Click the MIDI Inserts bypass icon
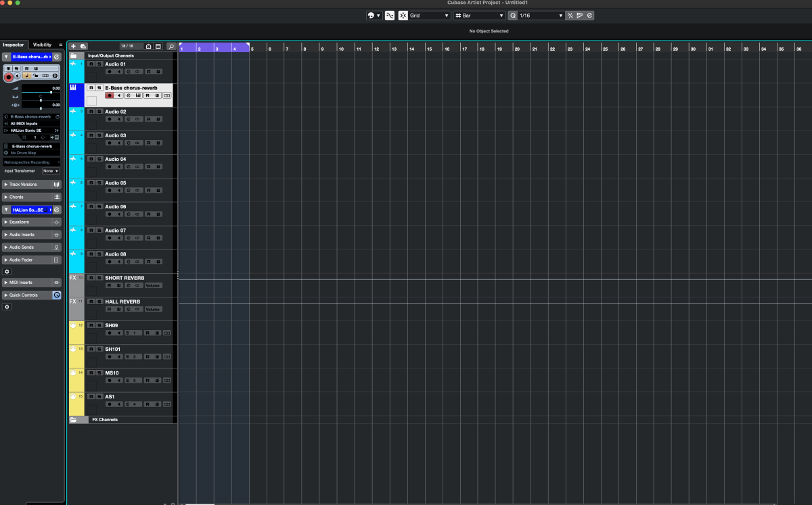 57,283
